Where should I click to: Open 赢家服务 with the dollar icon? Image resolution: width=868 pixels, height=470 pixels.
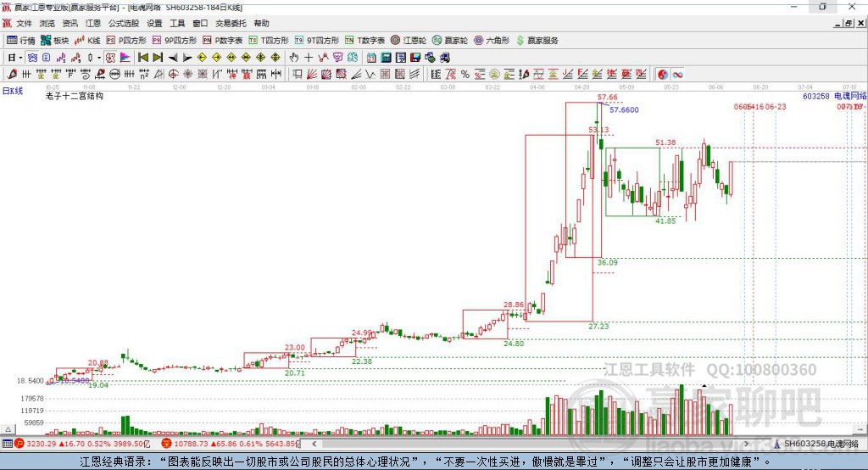pos(537,41)
